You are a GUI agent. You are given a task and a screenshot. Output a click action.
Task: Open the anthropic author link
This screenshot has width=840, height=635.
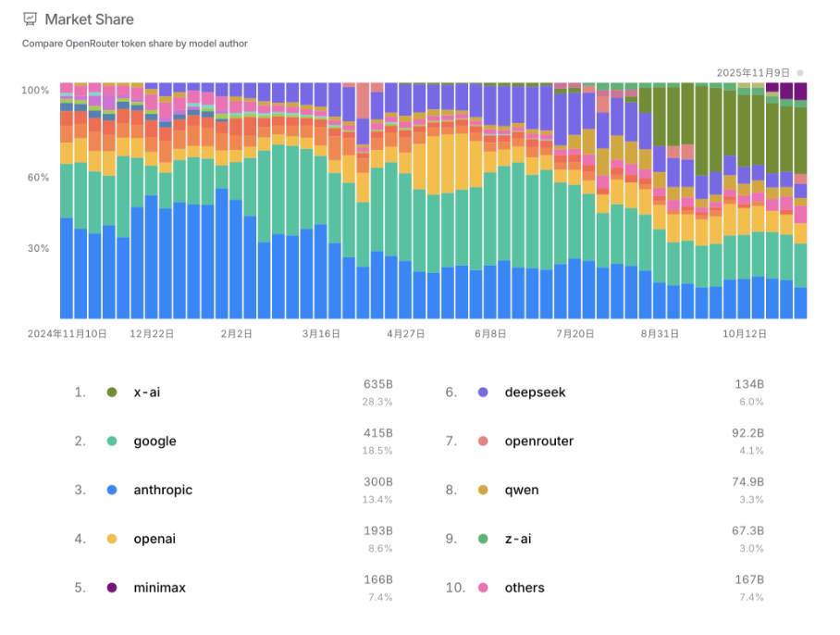(x=163, y=491)
